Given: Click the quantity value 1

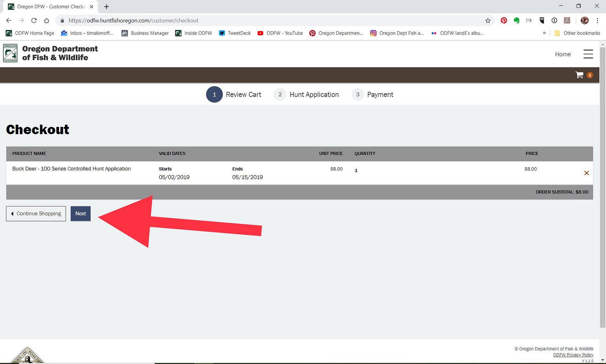Looking at the screenshot, I should [x=356, y=170].
